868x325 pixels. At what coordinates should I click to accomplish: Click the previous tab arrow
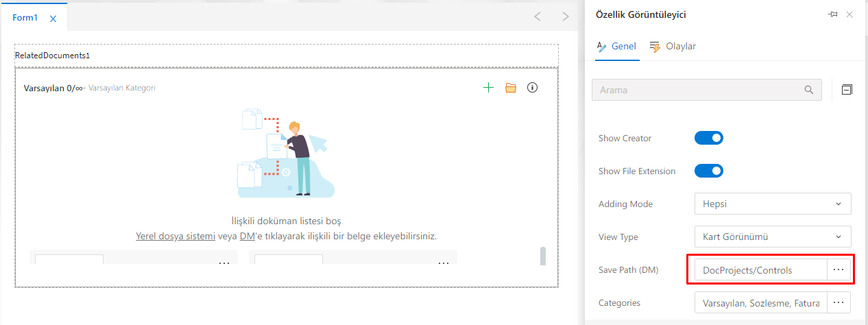[x=538, y=16]
